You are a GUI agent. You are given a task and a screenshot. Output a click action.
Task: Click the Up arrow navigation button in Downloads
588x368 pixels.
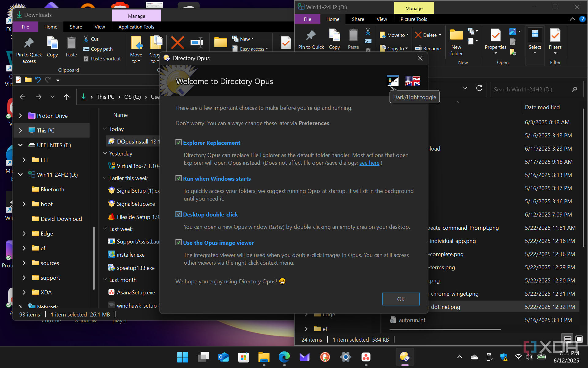click(66, 97)
